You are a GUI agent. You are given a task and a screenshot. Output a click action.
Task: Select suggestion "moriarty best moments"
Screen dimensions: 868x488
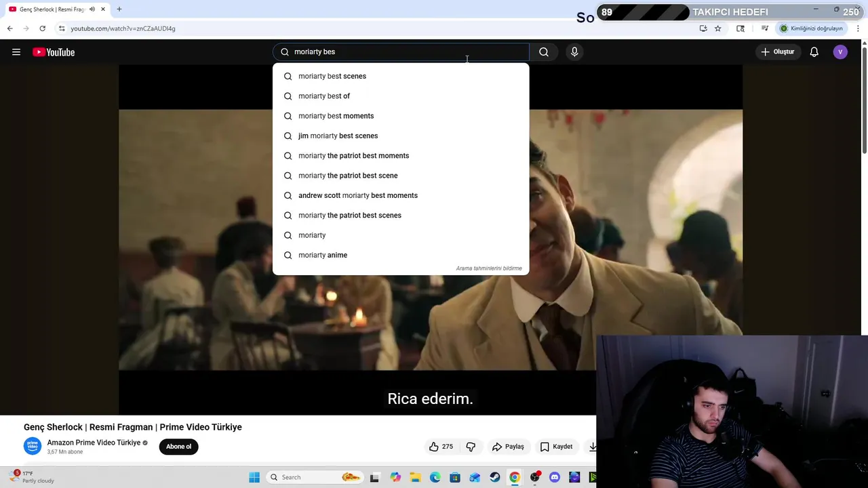[401, 116]
